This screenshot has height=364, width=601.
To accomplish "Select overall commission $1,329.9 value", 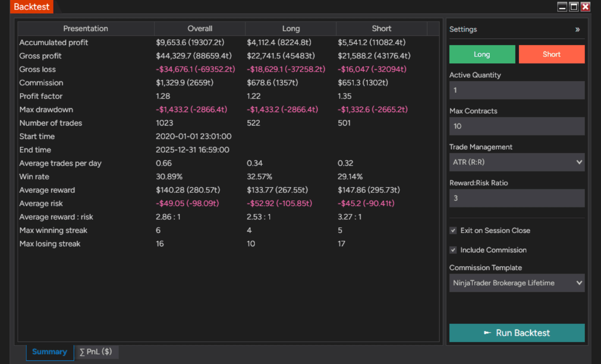I will 185,83.
